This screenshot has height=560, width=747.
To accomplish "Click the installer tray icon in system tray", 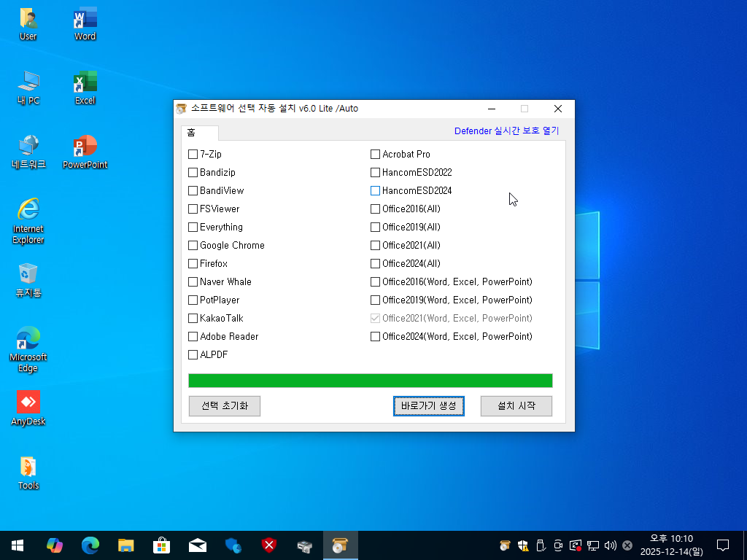I will click(x=505, y=545).
